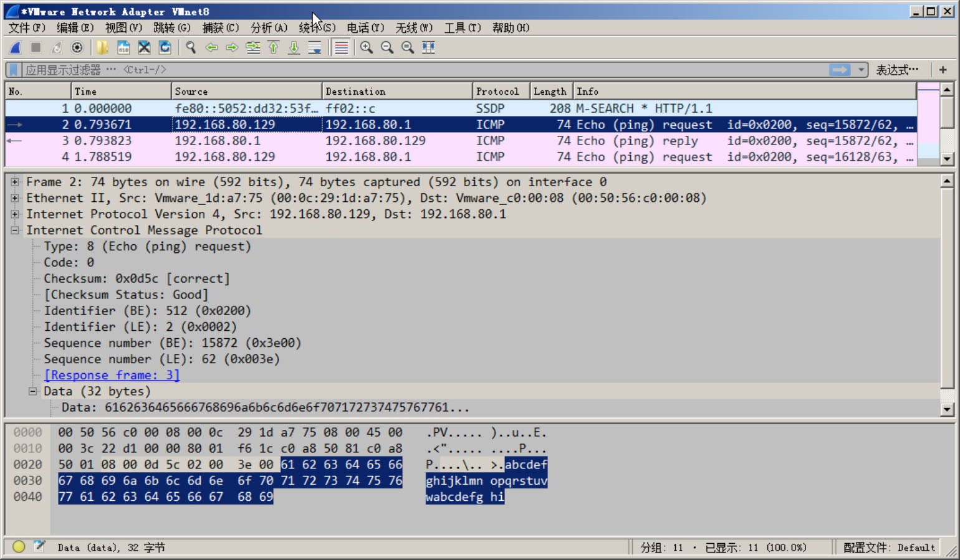Expand the Ethernet II tree node

14,198
